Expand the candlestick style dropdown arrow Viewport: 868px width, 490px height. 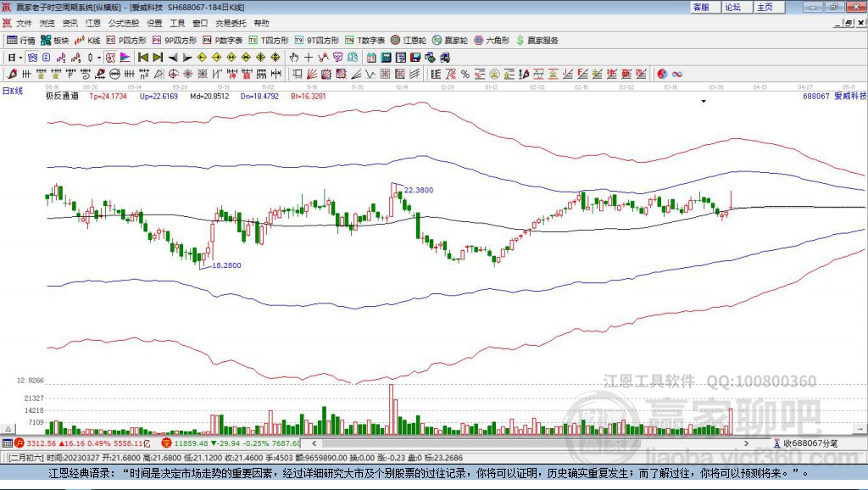tap(99, 58)
